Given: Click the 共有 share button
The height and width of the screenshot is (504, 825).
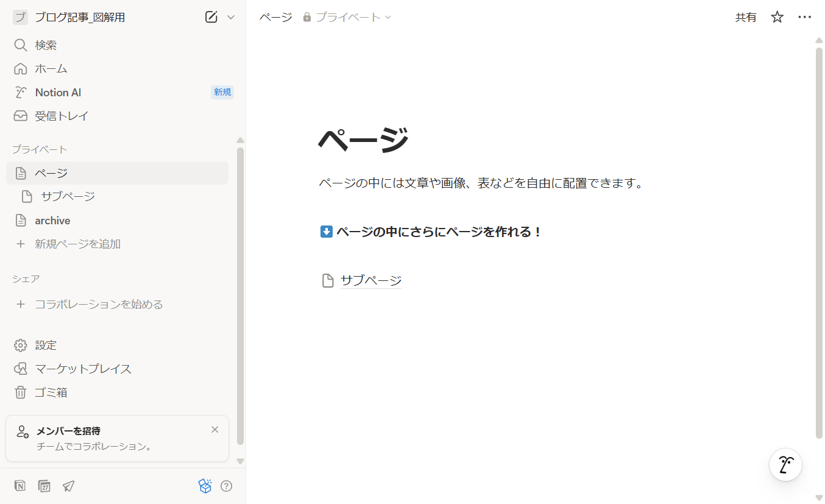Looking at the screenshot, I should (746, 17).
